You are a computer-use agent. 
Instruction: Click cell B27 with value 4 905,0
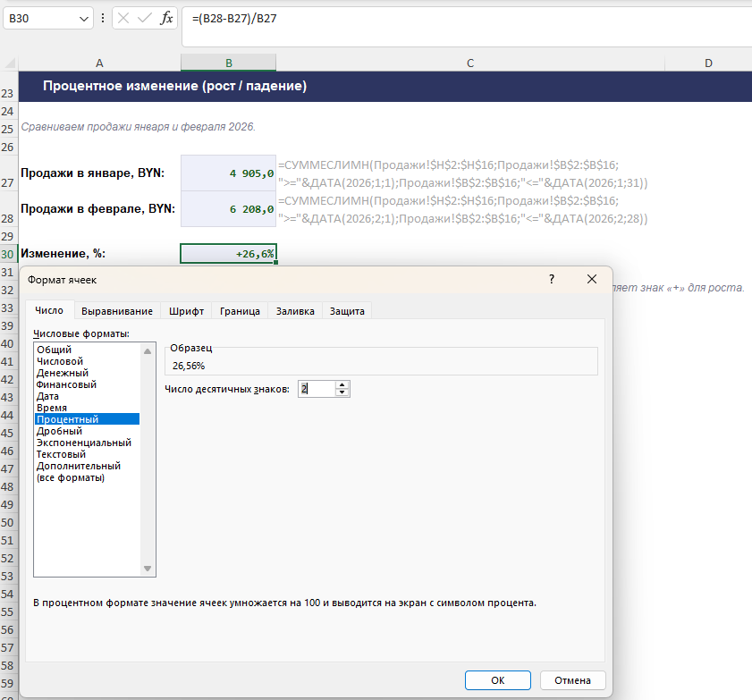228,173
